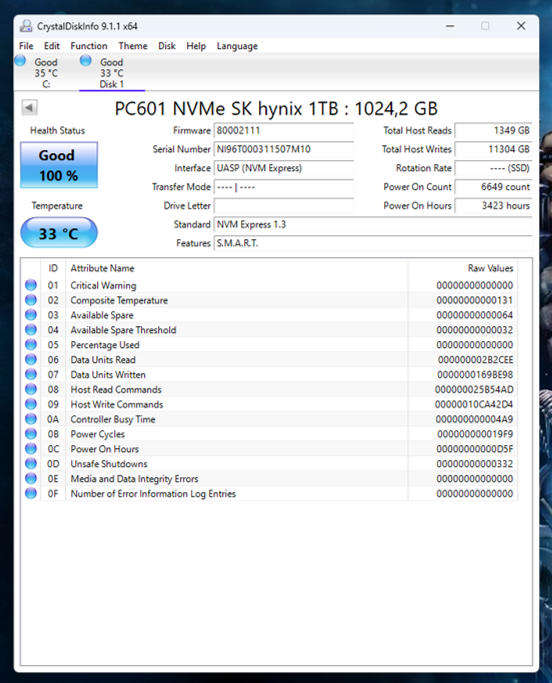This screenshot has width=552, height=683.
Task: Click raw value 000000002B2CEE
Action: 475,360
